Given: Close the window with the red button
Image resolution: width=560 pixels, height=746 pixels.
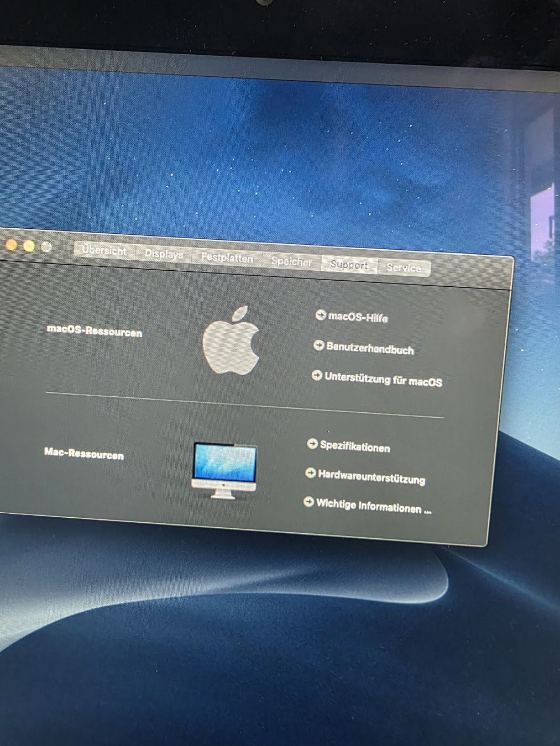Looking at the screenshot, I should 11,245.
